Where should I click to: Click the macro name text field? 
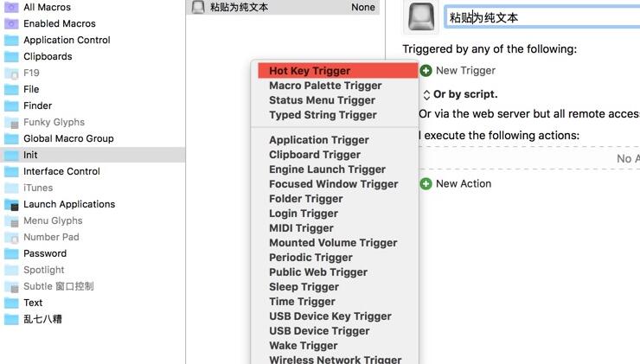[542, 17]
